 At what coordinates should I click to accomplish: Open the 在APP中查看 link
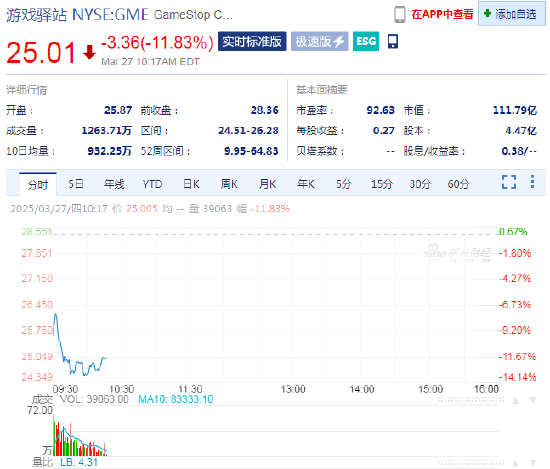tap(442, 14)
